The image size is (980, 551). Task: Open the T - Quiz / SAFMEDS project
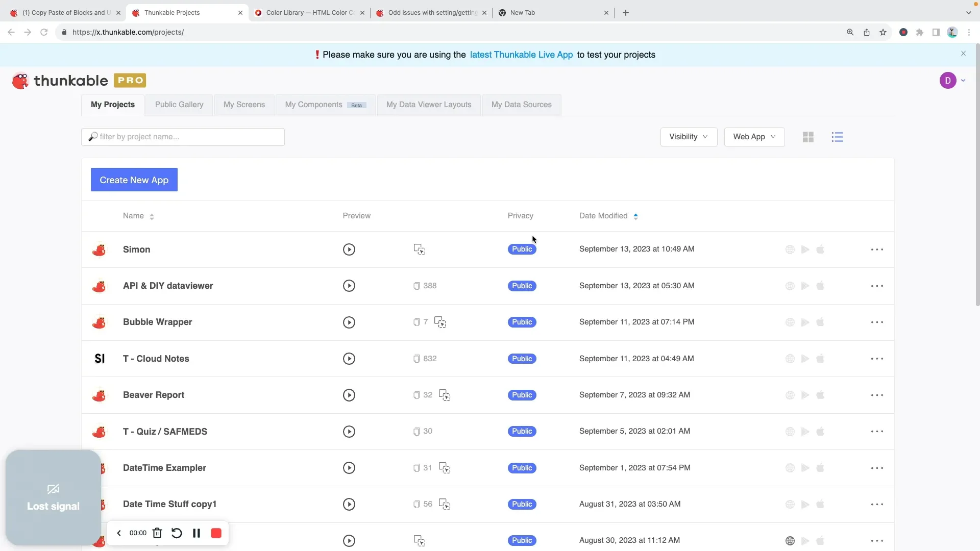[165, 432]
